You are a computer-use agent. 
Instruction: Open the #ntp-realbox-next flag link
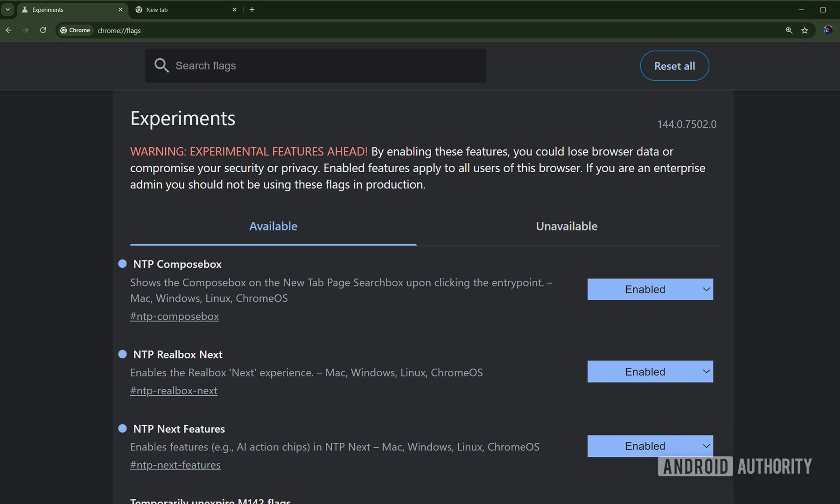tap(174, 391)
